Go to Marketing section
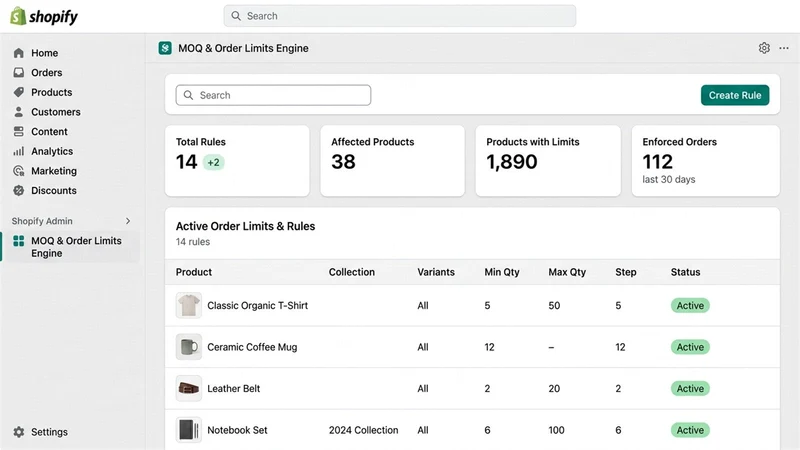The image size is (800, 450). tap(54, 171)
